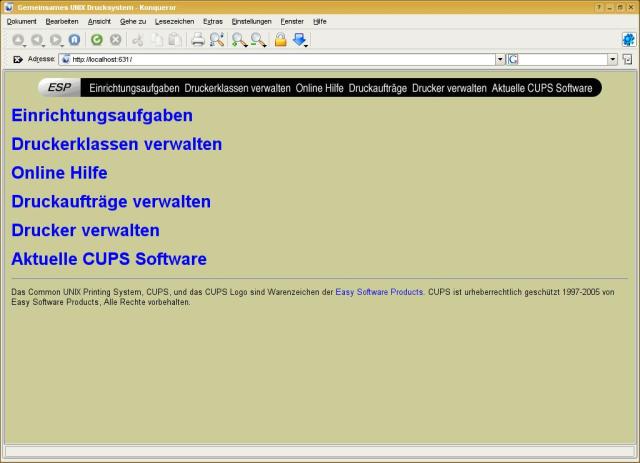Click the zoom in magnifier icon
Viewport: 640px width, 463px height.
click(239, 40)
